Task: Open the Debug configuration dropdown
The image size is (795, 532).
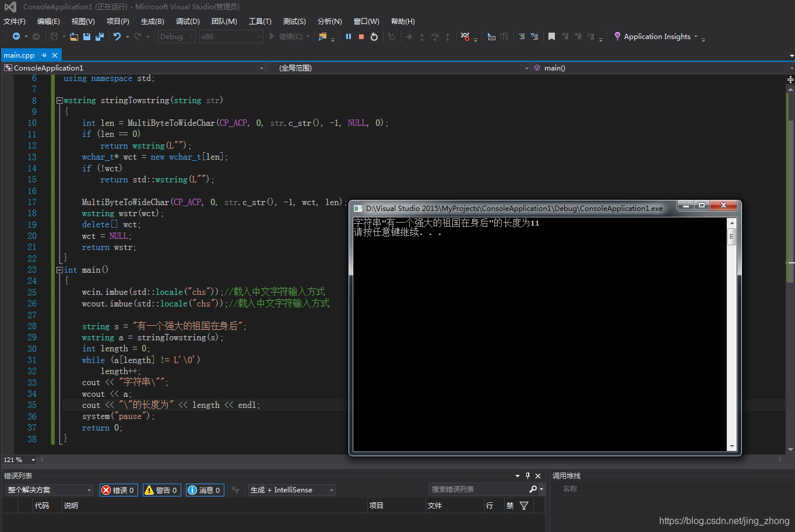Action: point(191,36)
